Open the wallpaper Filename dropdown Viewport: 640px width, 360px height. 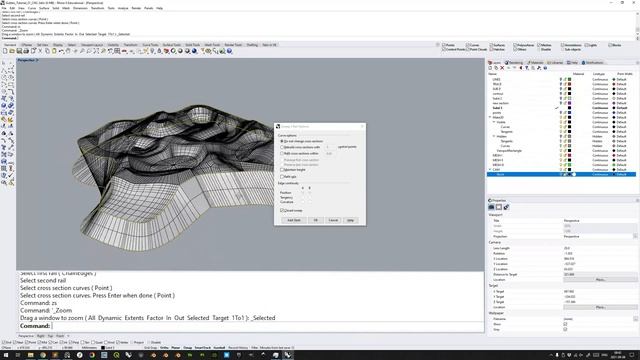(635, 319)
